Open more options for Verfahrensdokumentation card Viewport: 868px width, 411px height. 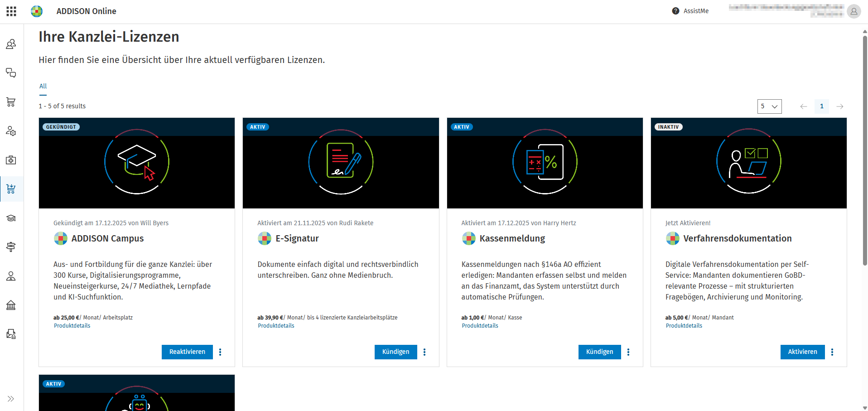click(832, 352)
